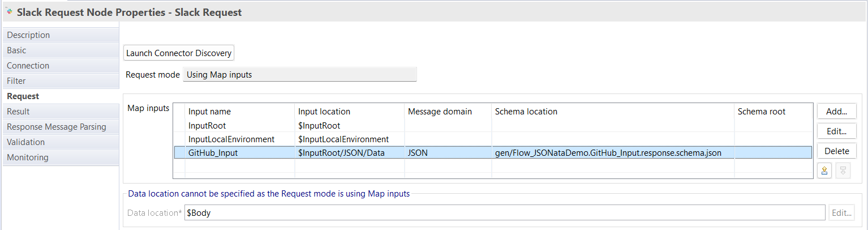Move selected map input up
This screenshot has width=868, height=230.
pos(824,171)
